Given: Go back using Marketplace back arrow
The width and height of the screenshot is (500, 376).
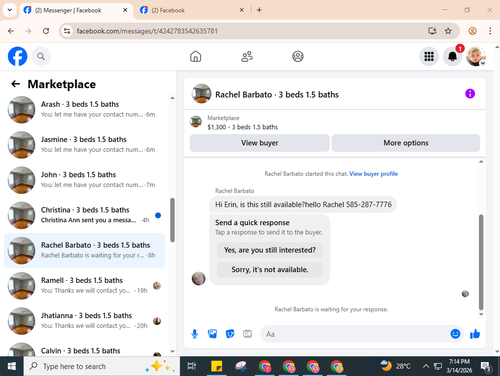Looking at the screenshot, I should (15, 84).
